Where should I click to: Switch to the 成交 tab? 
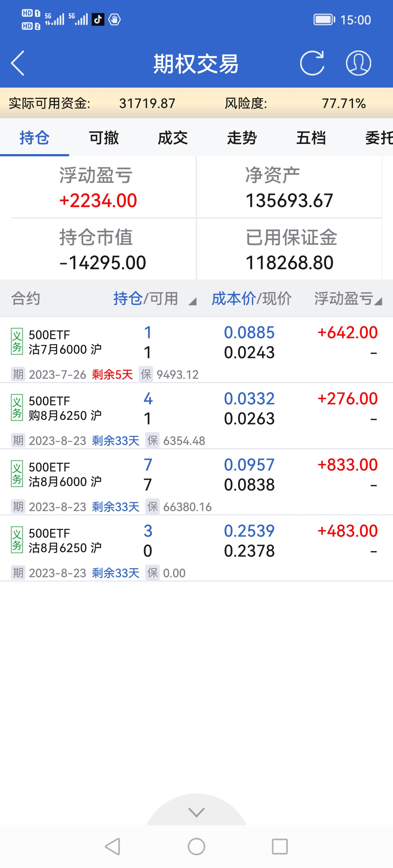pyautogui.click(x=173, y=138)
